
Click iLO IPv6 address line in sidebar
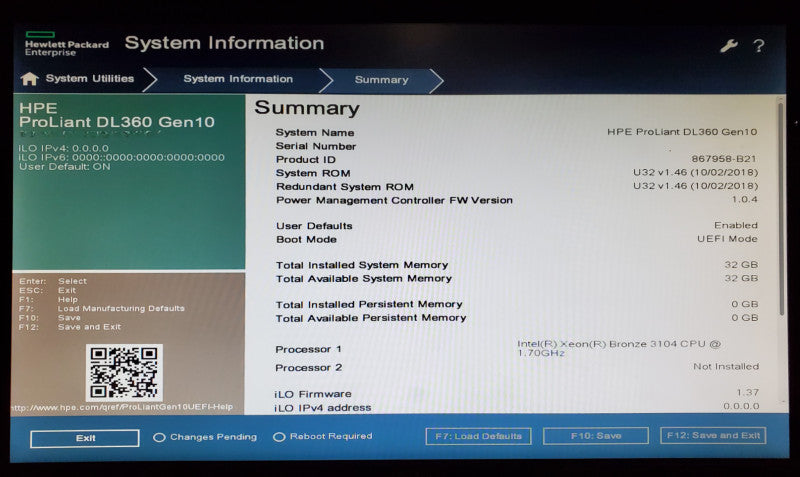click(121, 157)
